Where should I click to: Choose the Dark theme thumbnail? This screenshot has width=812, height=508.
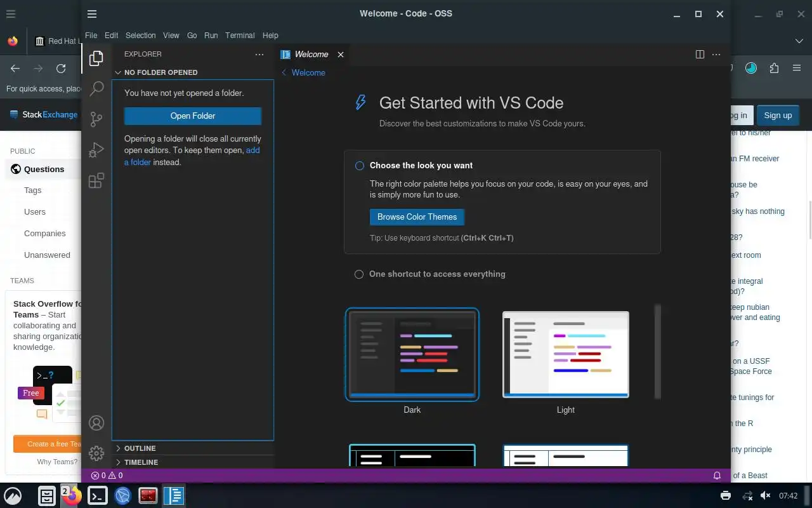click(x=412, y=354)
